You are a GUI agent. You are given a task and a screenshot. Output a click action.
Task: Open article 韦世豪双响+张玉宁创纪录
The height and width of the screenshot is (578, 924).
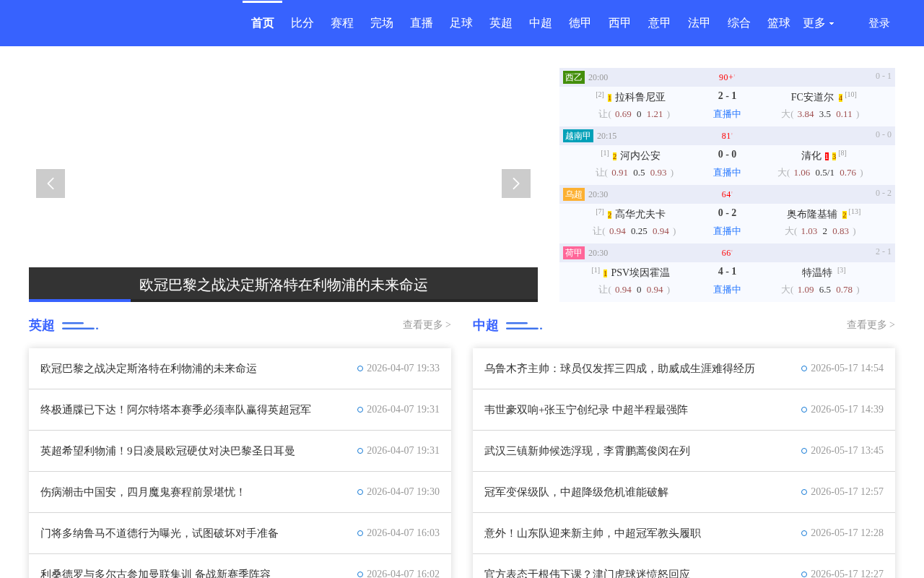click(x=586, y=410)
